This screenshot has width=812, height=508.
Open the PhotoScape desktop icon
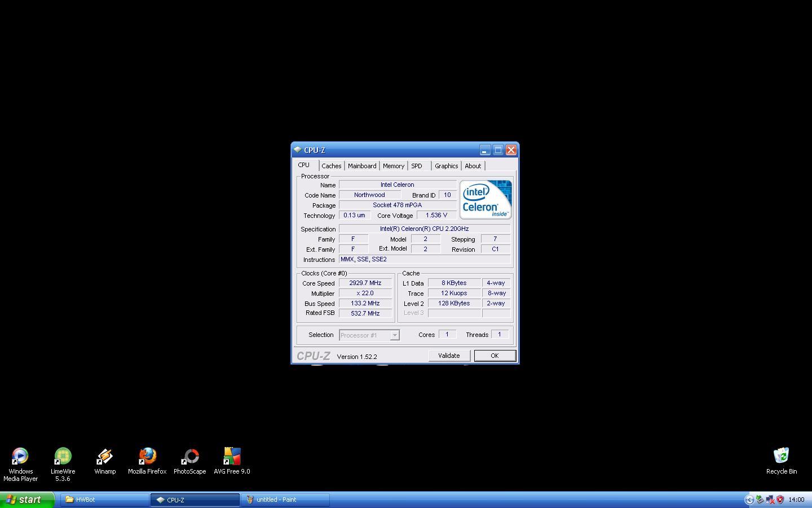pos(189,461)
